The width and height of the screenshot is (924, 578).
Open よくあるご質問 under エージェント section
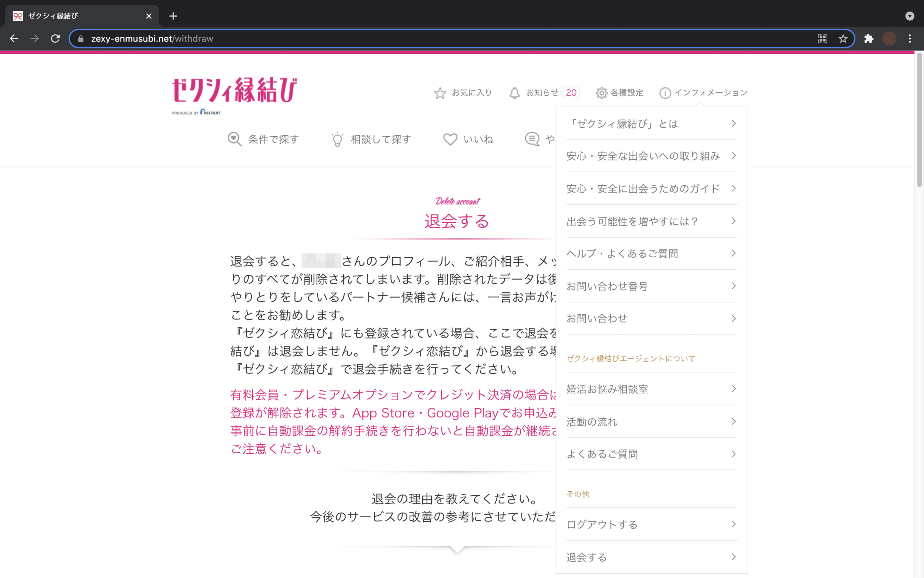pyautogui.click(x=651, y=454)
